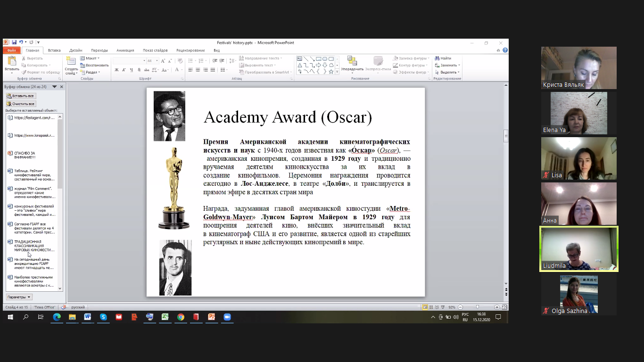This screenshot has width=644, height=362.
Task: Open Zoom from the Windows taskbar
Action: pyautogui.click(x=227, y=317)
